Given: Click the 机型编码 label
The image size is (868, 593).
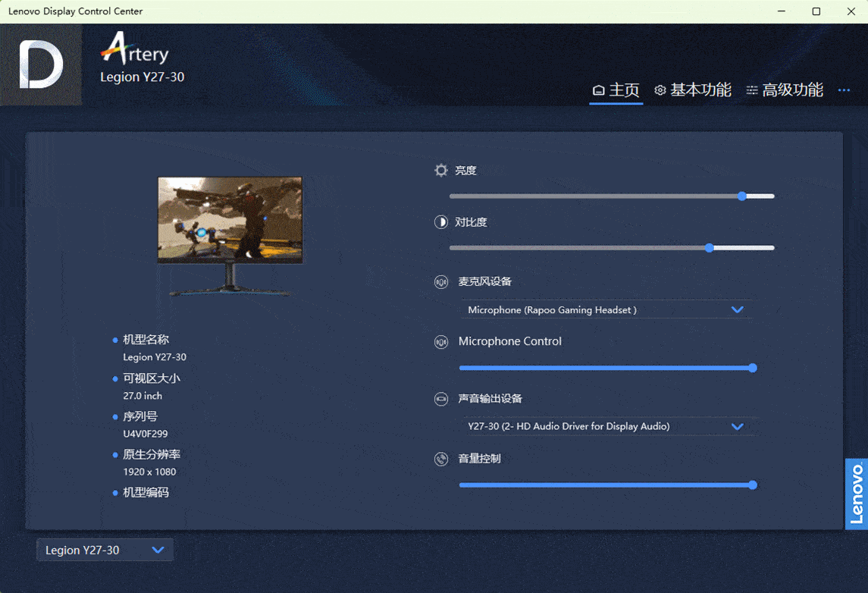Looking at the screenshot, I should coord(146,492).
